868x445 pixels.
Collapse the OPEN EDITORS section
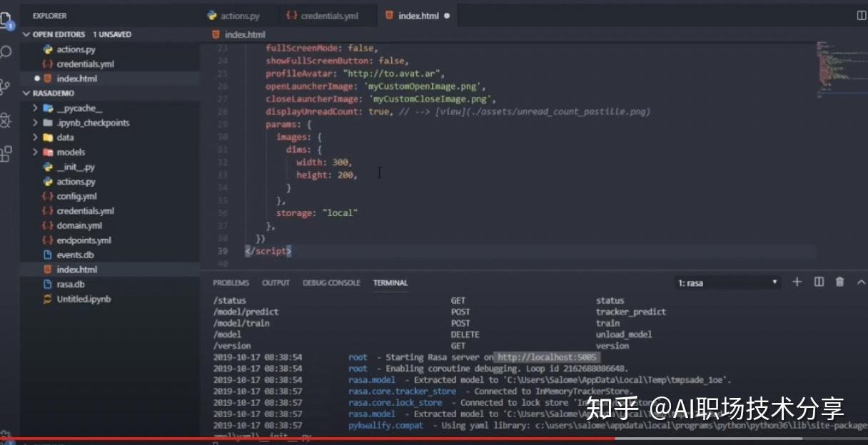pyautogui.click(x=26, y=34)
